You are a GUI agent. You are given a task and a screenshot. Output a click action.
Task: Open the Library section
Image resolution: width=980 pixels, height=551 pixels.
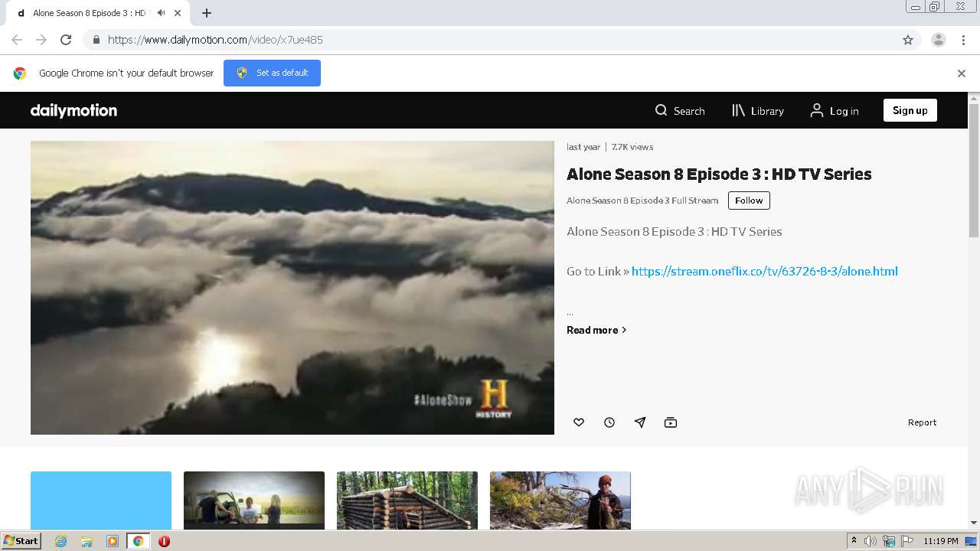click(758, 111)
